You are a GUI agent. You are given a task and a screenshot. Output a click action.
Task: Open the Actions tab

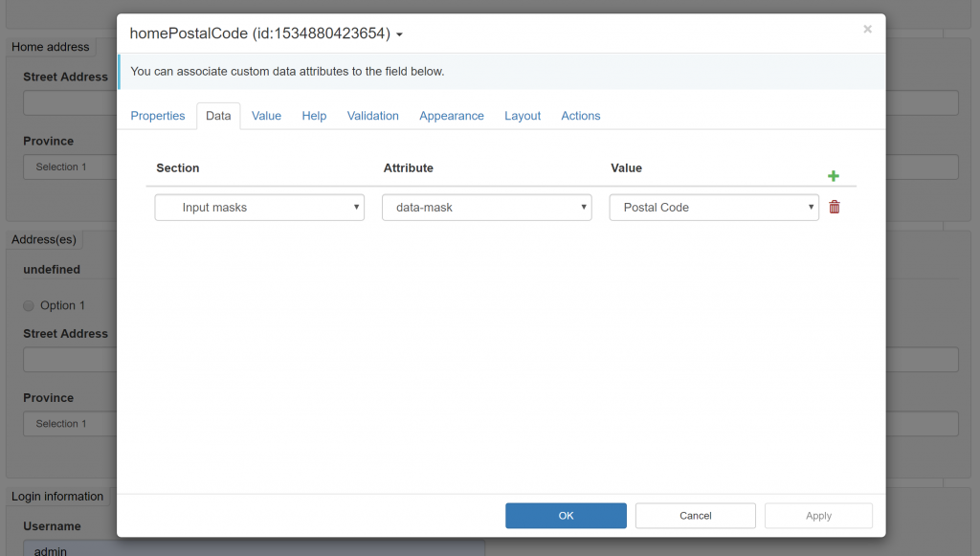(x=580, y=115)
